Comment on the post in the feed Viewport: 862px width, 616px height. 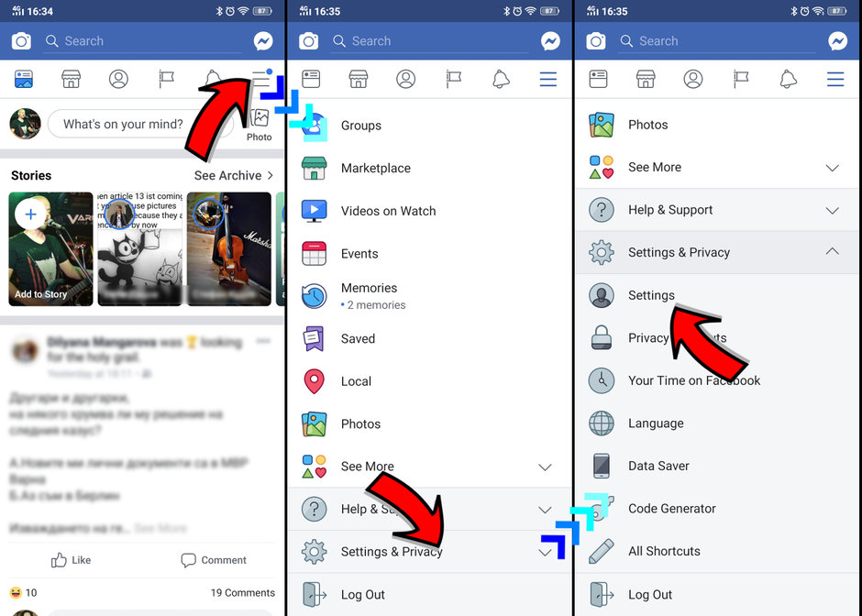[214, 560]
